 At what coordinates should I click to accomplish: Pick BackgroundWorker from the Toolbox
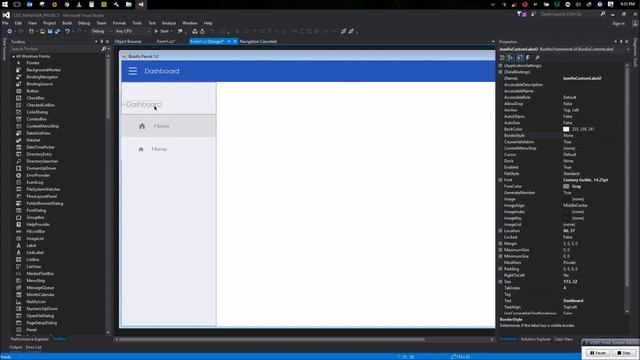point(43,70)
